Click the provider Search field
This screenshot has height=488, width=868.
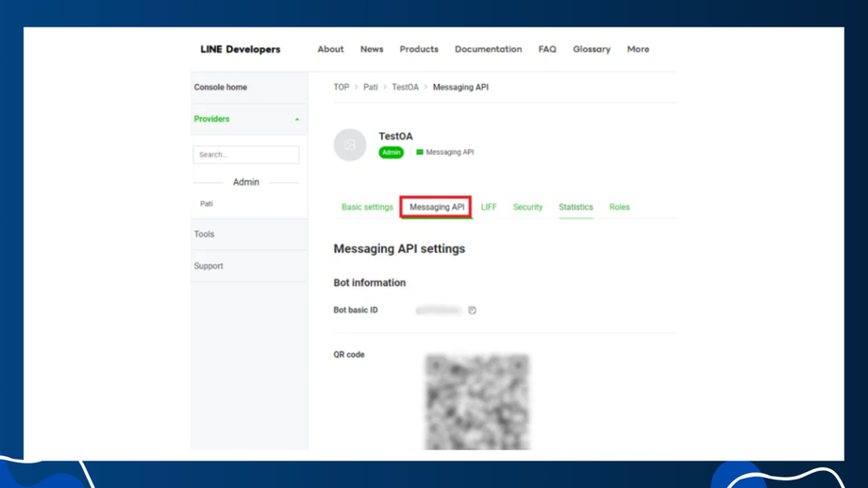(x=246, y=155)
